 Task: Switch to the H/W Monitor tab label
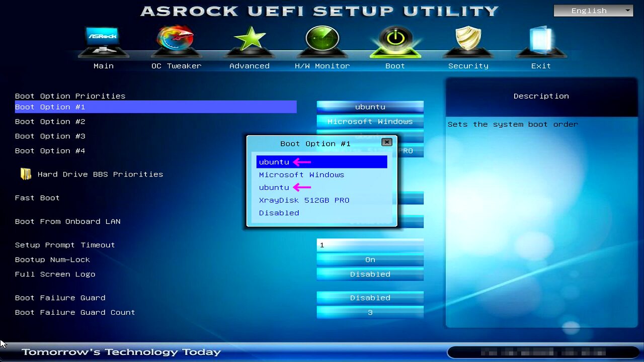[x=322, y=66]
